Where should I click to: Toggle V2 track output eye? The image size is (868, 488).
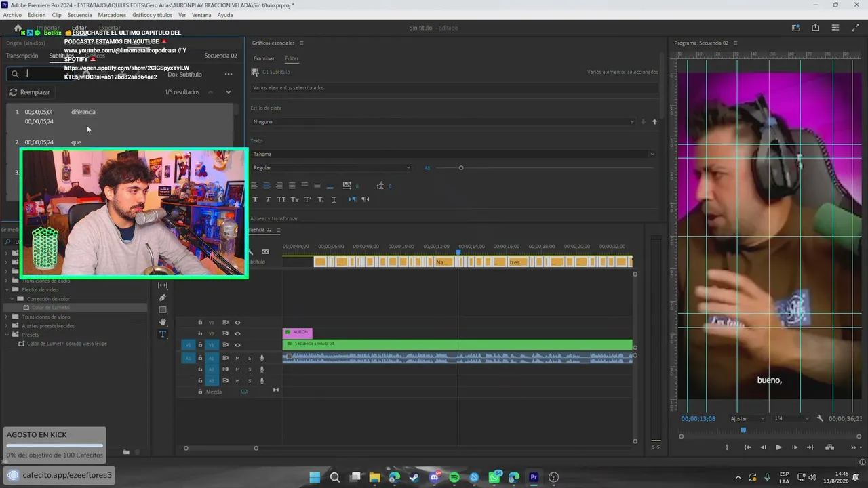point(237,334)
